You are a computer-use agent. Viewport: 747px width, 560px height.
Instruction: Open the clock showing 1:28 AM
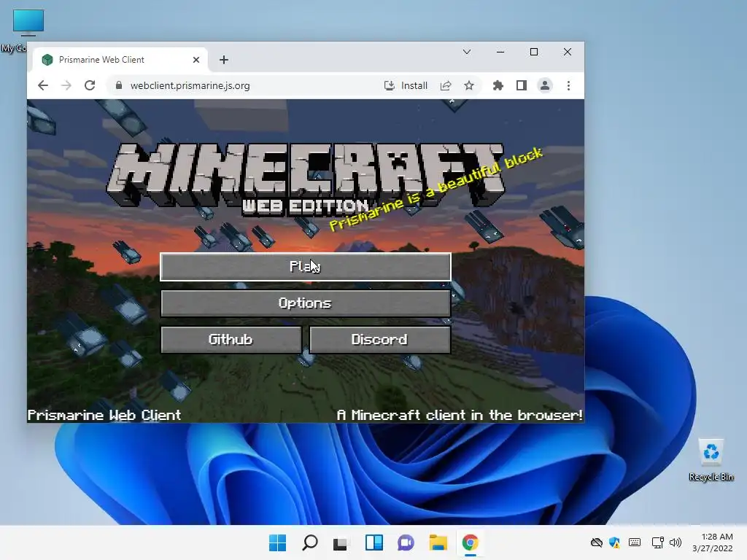tap(713, 542)
